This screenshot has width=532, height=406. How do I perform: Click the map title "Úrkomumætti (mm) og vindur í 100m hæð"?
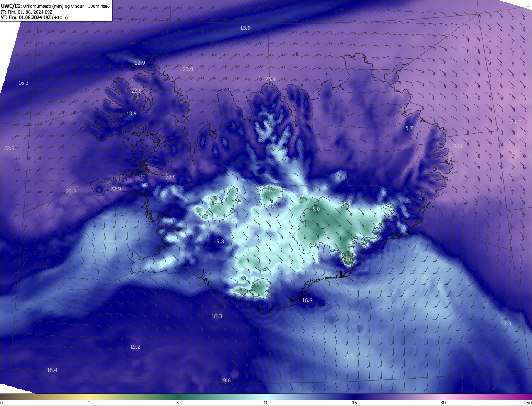[x=66, y=5]
